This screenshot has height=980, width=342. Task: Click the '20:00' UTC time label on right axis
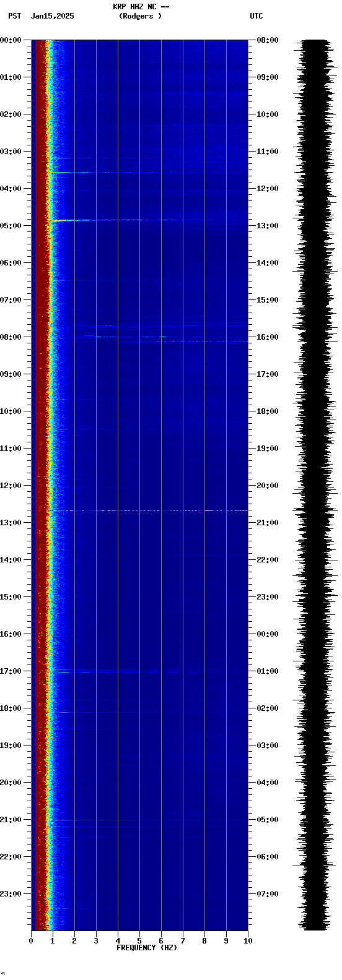pyautogui.click(x=268, y=486)
